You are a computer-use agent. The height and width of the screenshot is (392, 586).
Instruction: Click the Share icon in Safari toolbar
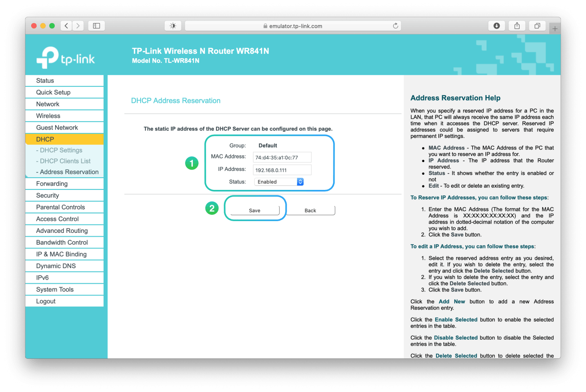click(517, 26)
